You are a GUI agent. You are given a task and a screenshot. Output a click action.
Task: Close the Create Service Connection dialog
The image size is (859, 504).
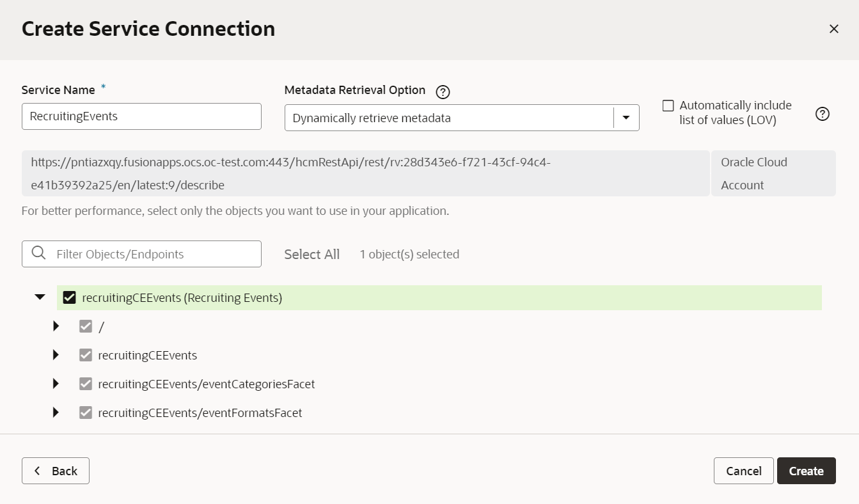834,29
